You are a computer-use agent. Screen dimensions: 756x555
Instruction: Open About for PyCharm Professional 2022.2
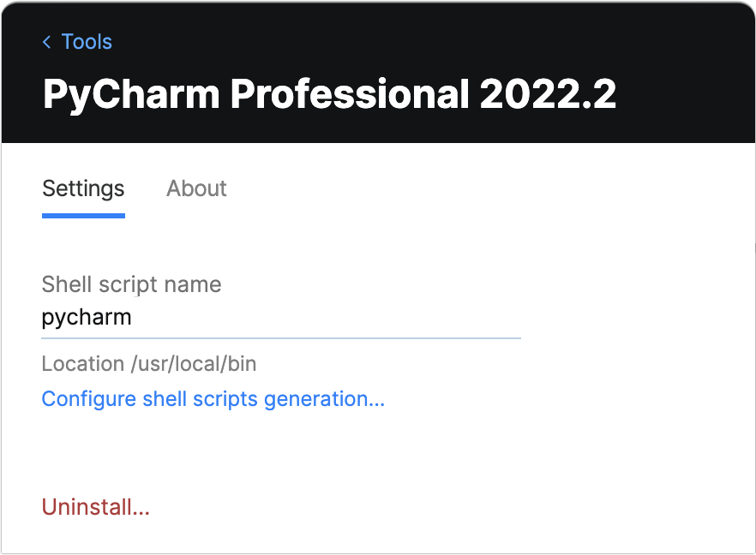(x=196, y=188)
